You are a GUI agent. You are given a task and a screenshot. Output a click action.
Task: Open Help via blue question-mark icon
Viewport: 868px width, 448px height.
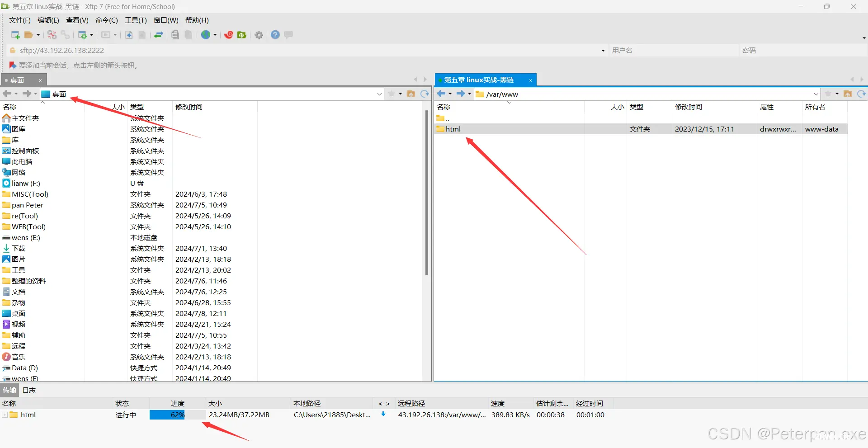pos(275,35)
